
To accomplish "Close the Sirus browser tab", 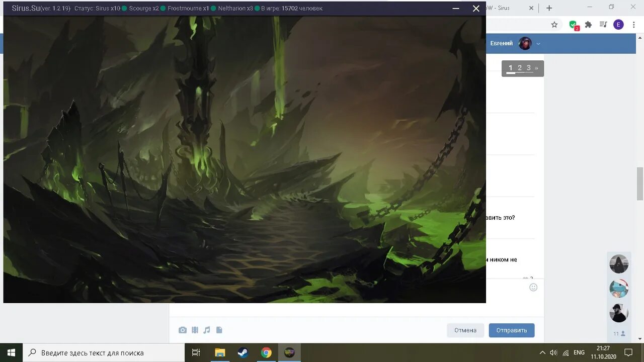I will coord(531,8).
